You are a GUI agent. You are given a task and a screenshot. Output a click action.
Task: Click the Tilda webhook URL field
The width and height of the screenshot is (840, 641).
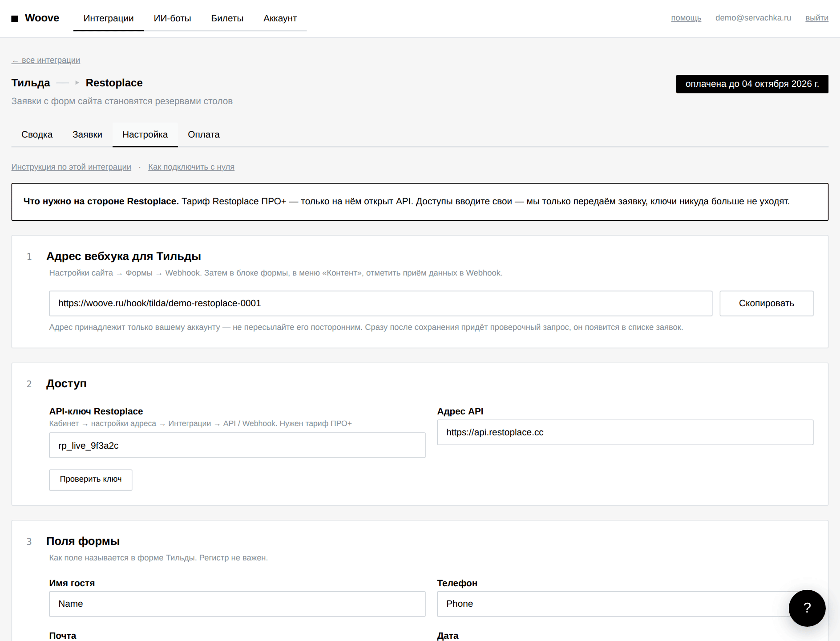(x=381, y=304)
